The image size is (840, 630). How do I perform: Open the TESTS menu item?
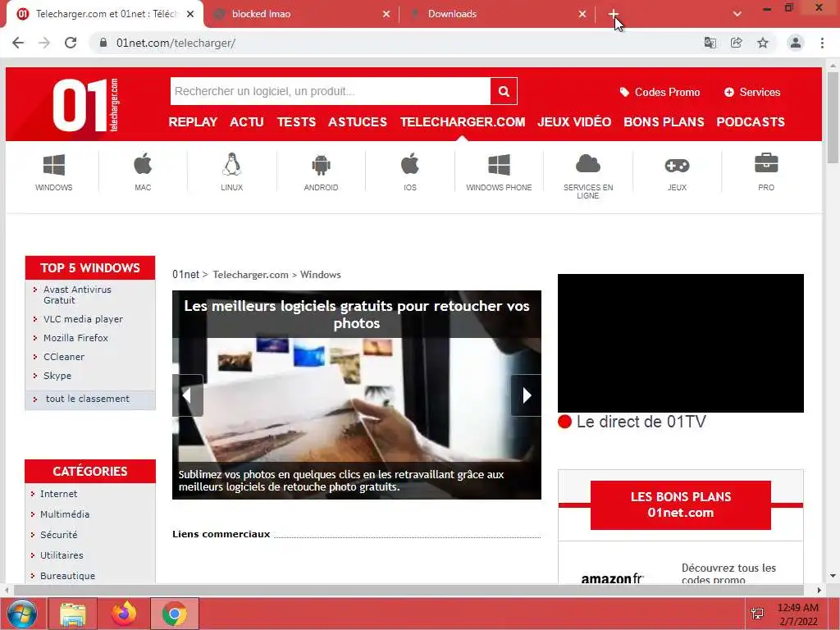[x=296, y=122]
